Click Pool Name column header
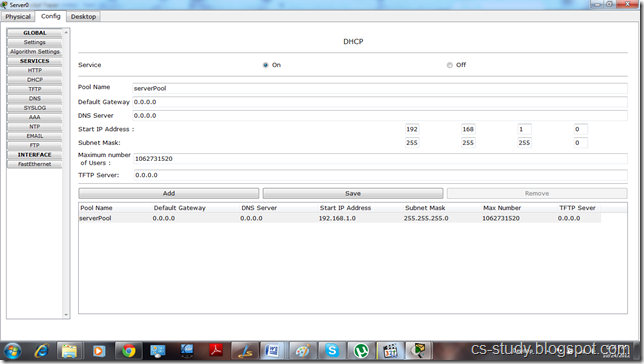Image resolution: width=644 pixels, height=364 pixels. tap(96, 208)
